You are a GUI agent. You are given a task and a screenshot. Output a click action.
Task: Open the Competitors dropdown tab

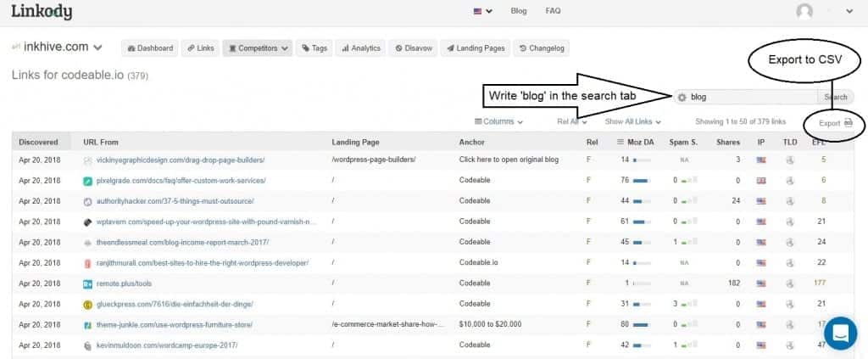coord(258,48)
